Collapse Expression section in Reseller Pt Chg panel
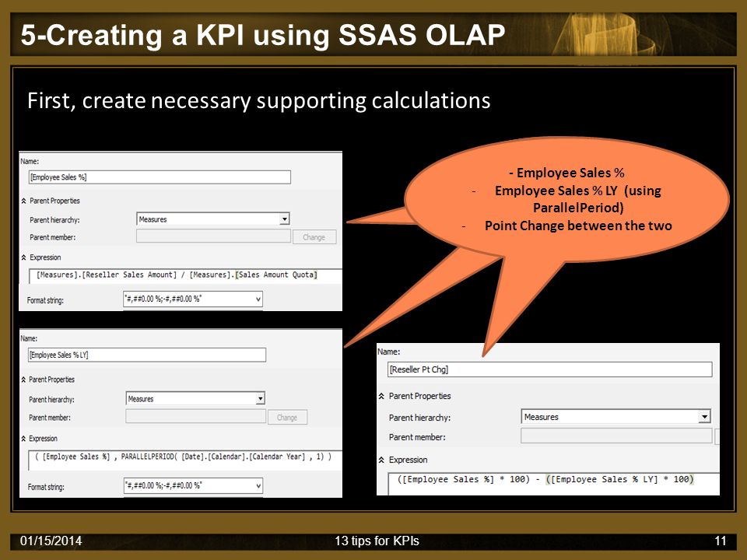This screenshot has height=560, width=747. (x=381, y=460)
